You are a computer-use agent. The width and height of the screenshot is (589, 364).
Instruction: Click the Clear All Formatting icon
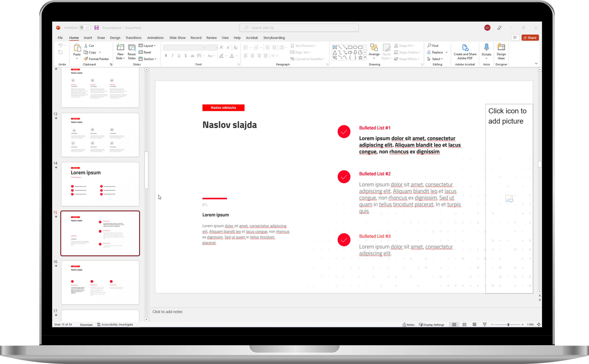pos(235,47)
